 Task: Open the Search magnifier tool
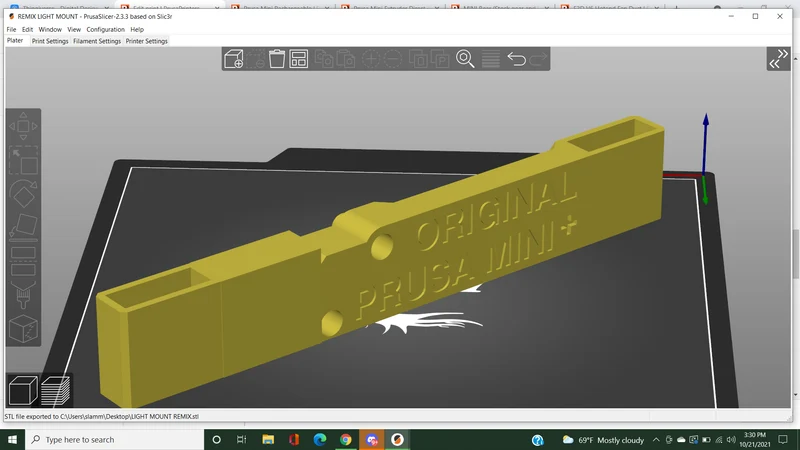[x=465, y=59]
